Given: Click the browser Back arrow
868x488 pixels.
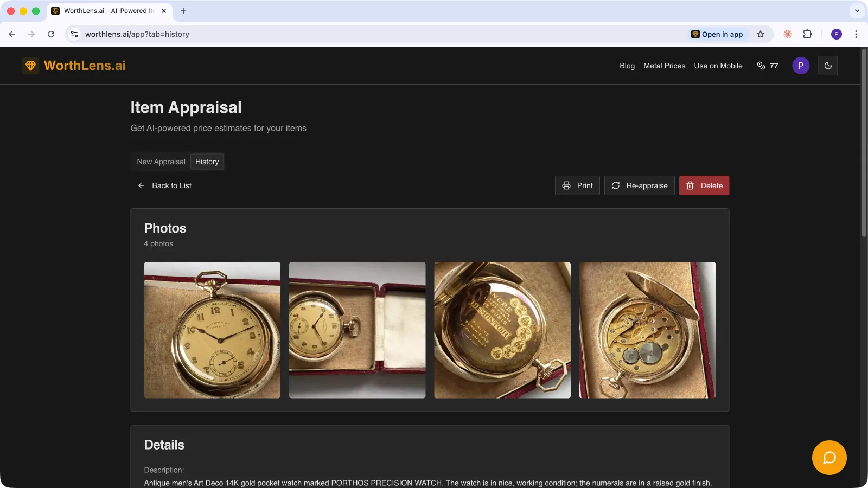Looking at the screenshot, I should [x=12, y=34].
